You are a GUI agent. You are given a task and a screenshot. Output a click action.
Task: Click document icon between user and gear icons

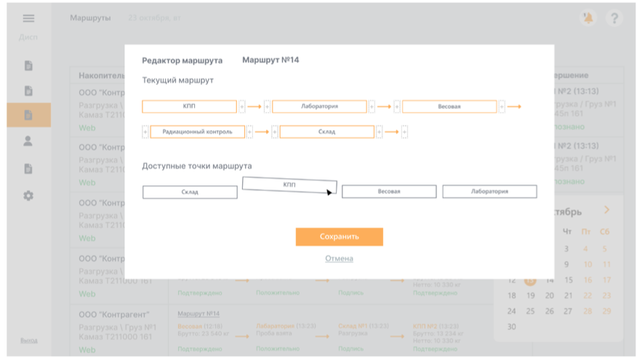pyautogui.click(x=28, y=169)
